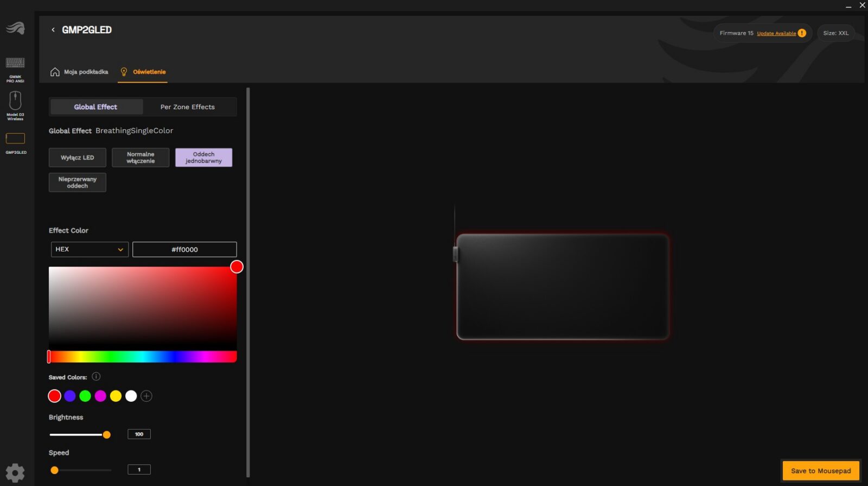Turn off lighting with Wyłącz LED
Image resolution: width=868 pixels, height=486 pixels.
click(x=78, y=157)
